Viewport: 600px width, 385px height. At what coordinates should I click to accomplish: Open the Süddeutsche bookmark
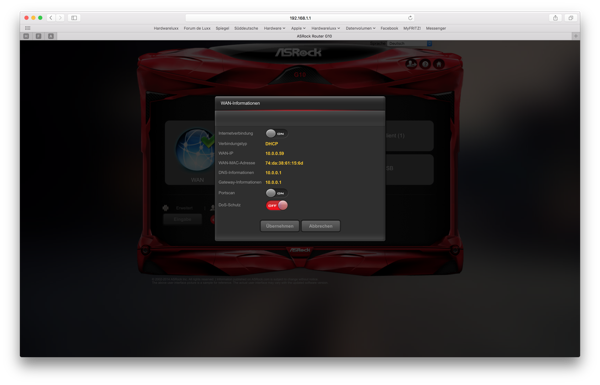pos(246,28)
